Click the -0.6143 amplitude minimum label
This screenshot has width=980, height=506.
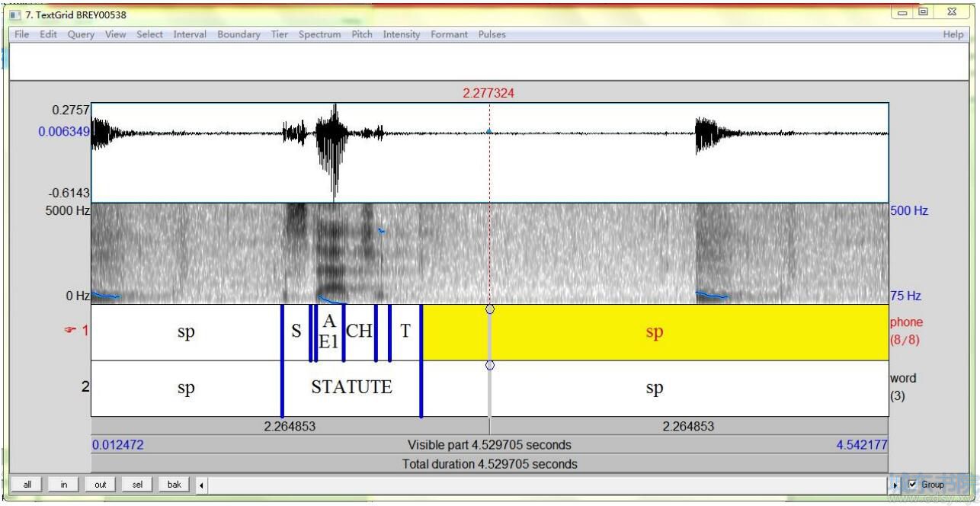tap(69, 194)
